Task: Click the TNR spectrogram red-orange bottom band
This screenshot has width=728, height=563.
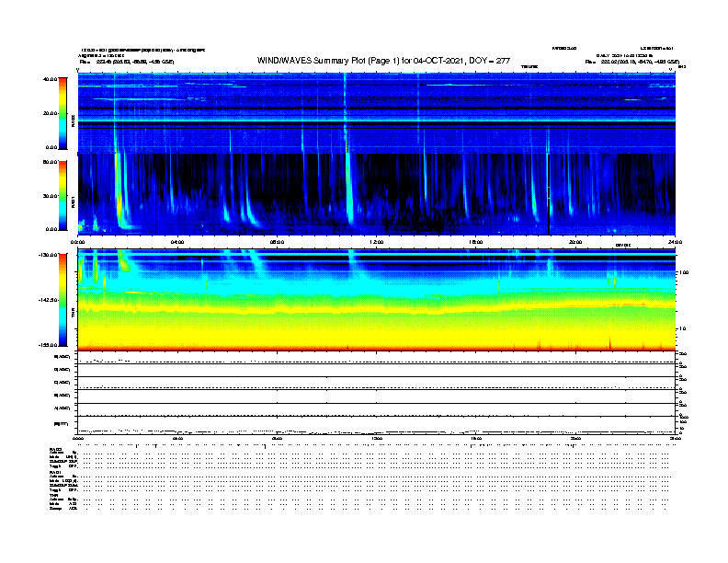Action: 377,348
